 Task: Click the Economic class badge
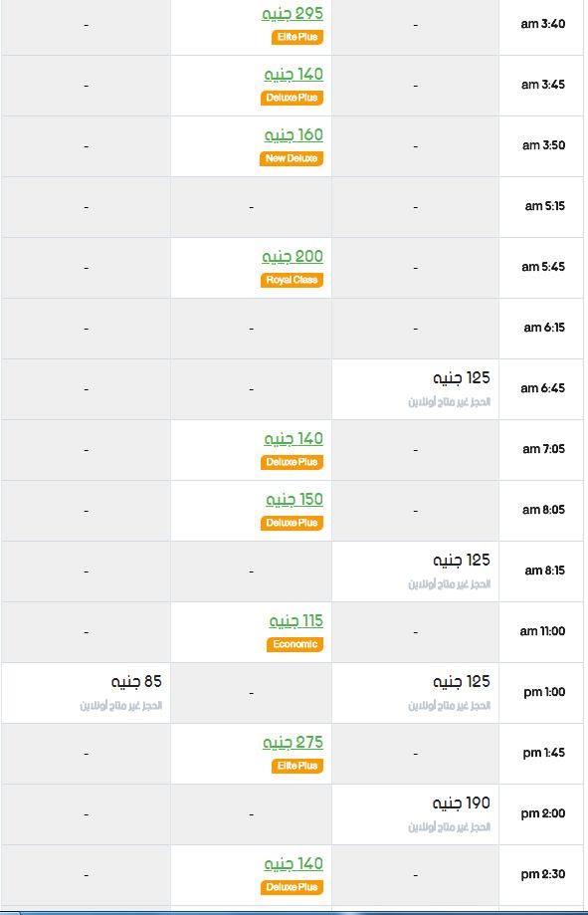tap(294, 644)
